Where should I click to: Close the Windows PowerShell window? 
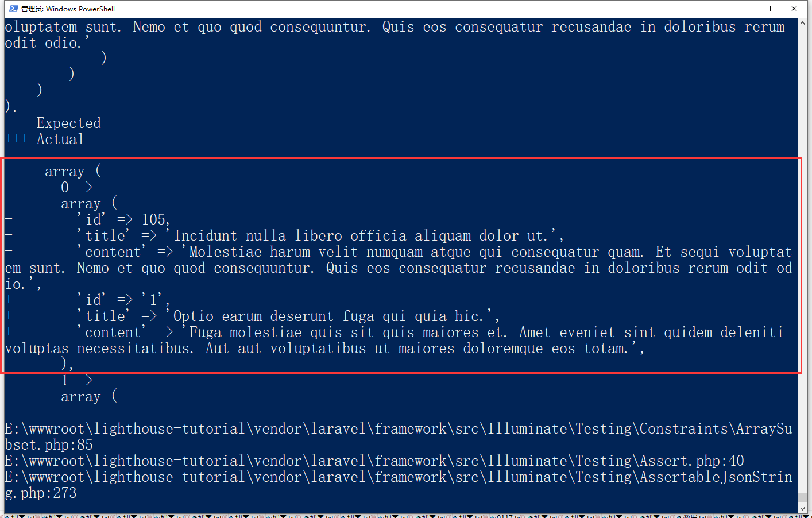coord(794,9)
